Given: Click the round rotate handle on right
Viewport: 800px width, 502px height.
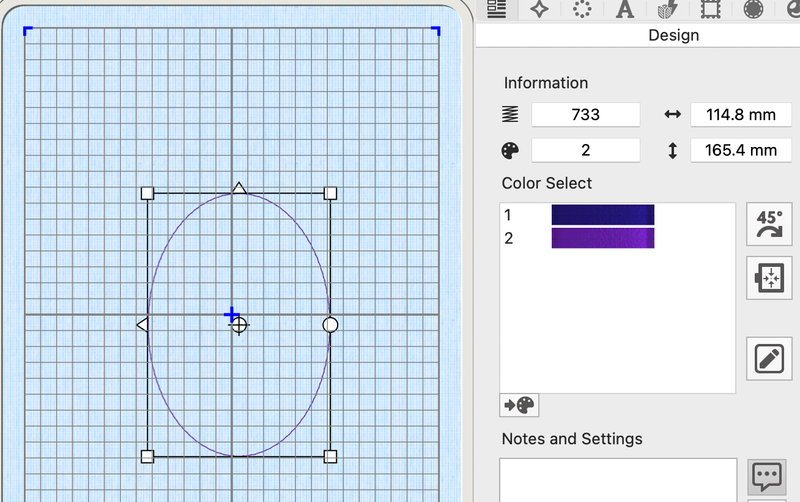Looking at the screenshot, I should pos(330,325).
